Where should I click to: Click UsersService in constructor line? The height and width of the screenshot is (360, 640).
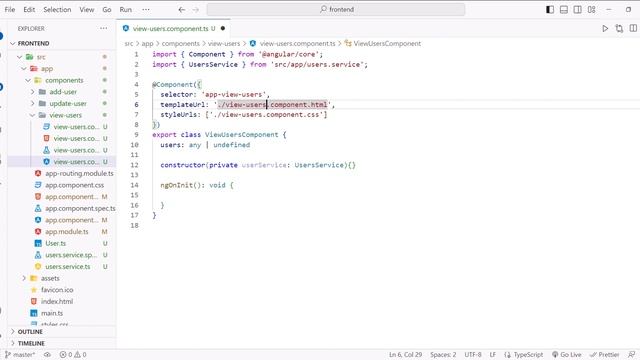pos(319,165)
